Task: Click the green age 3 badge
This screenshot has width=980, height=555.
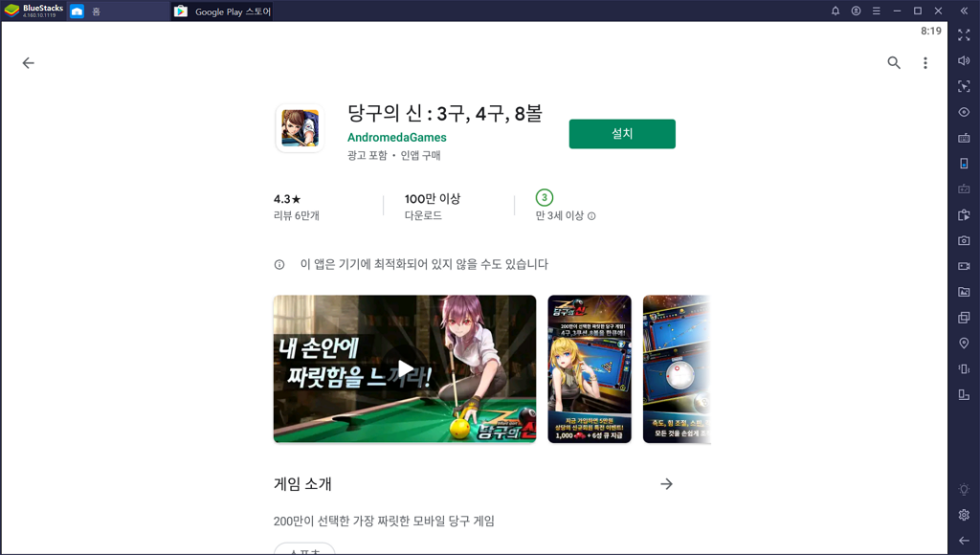Action: pos(545,197)
